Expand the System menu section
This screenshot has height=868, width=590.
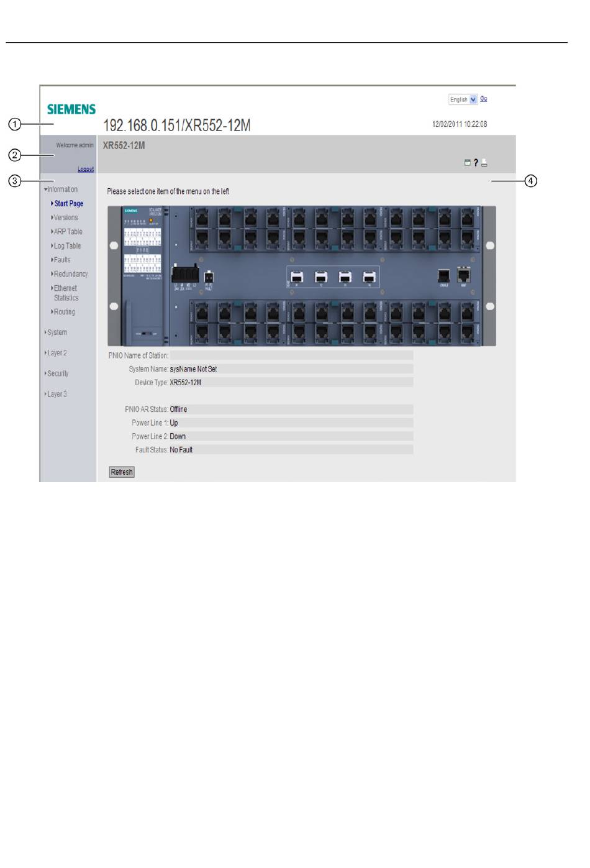coord(56,332)
